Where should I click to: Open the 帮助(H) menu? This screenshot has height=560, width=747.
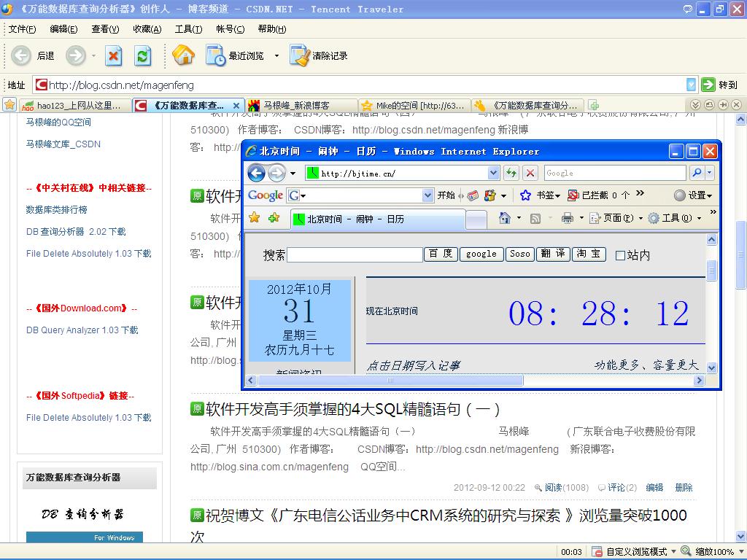pos(271,29)
